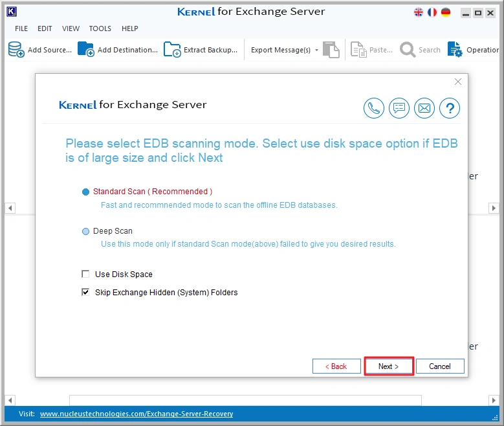Screen dimensions: 504x426
Task: Open the EDIT menu
Action: pos(45,28)
